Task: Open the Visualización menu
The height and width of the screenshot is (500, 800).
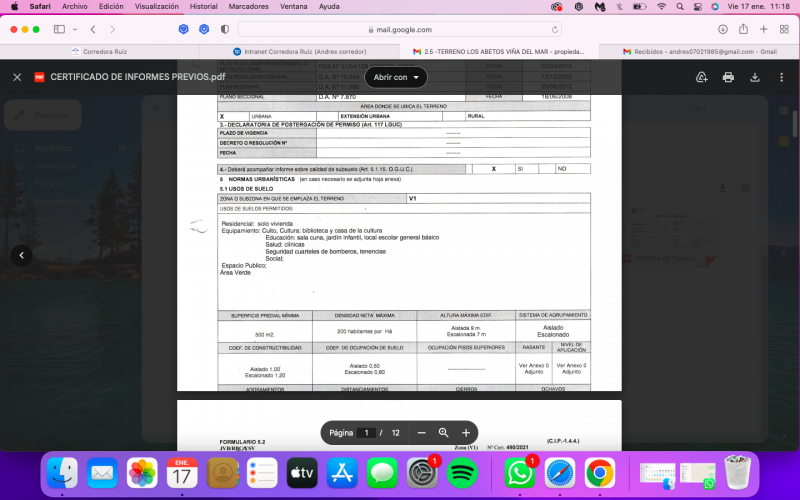Action: point(157,6)
